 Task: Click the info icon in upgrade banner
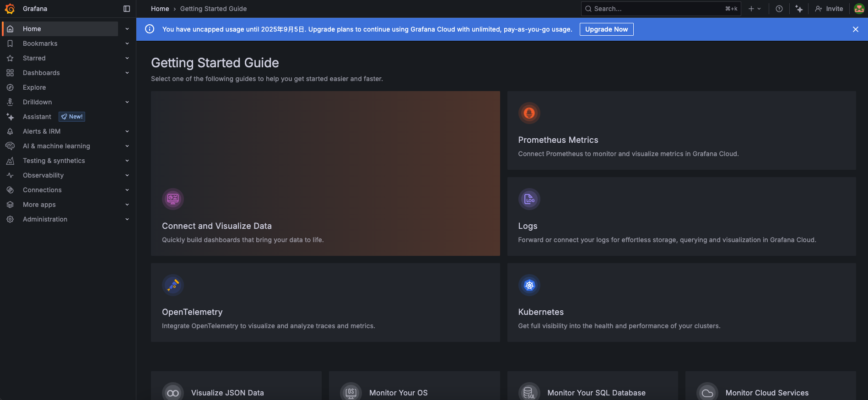pyautogui.click(x=150, y=29)
